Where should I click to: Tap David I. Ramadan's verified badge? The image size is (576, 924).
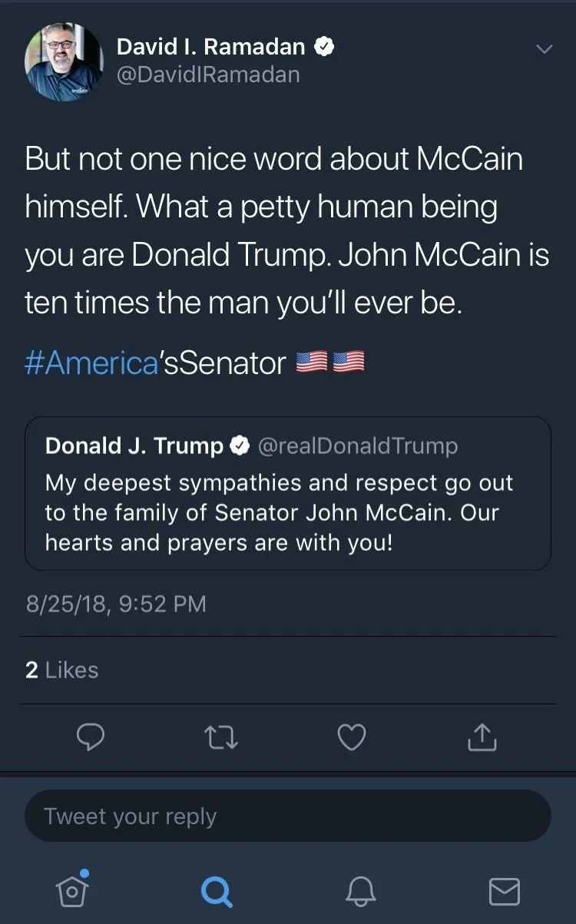point(325,47)
